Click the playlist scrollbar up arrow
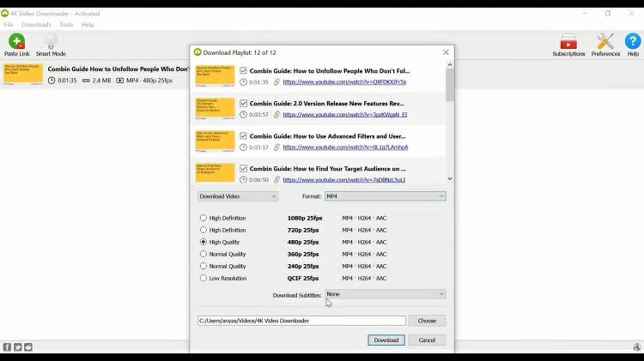The image size is (644, 361). (x=450, y=65)
